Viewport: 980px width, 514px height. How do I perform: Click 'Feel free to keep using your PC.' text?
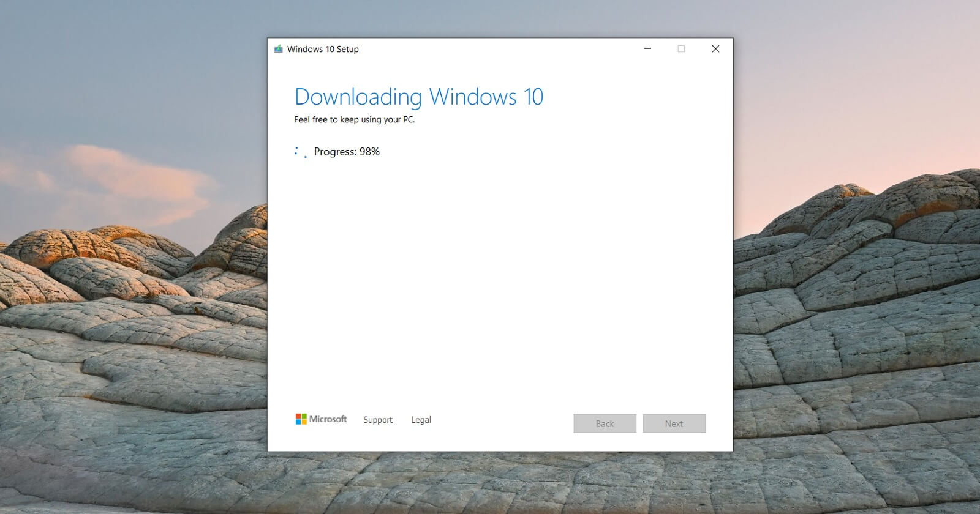(355, 119)
